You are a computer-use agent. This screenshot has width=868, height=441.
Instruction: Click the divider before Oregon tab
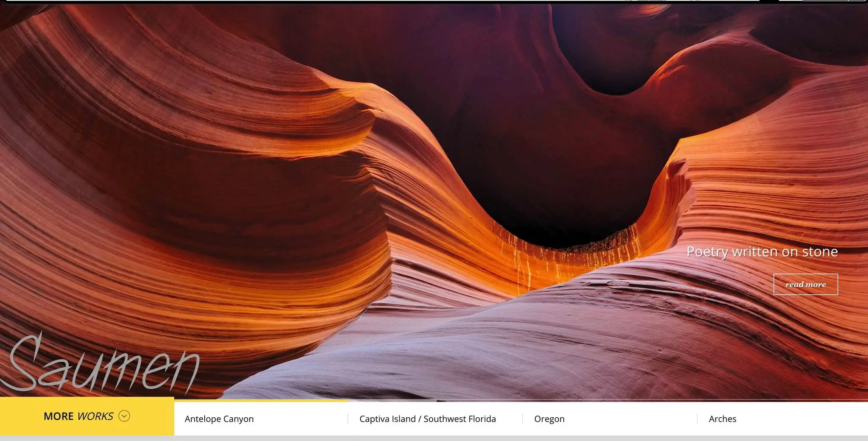coord(523,419)
